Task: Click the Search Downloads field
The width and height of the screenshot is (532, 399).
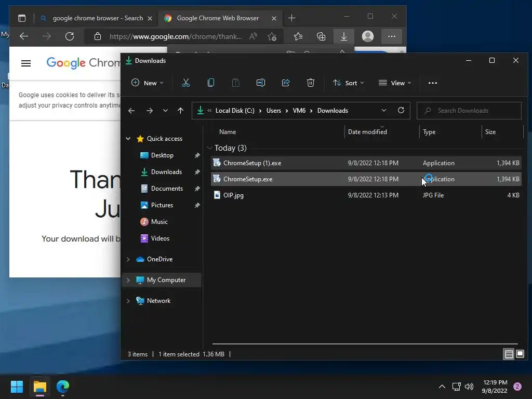Action: (469, 111)
